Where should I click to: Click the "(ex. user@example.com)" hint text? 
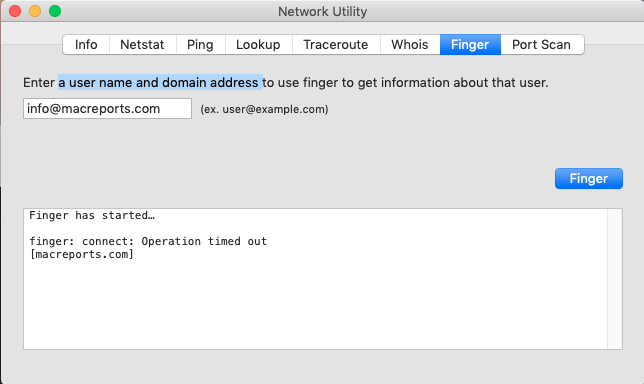click(x=264, y=109)
